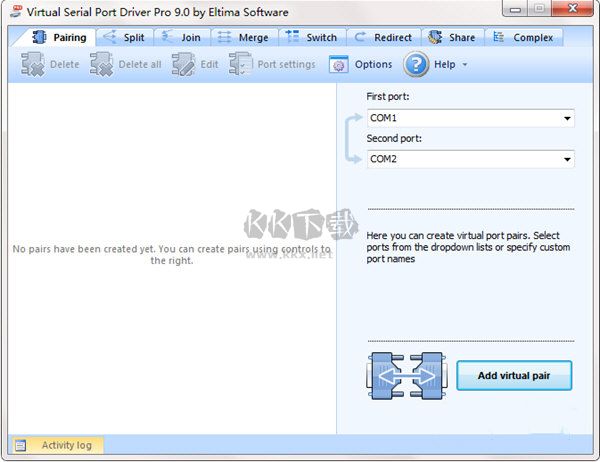Click the Delete all label

pyautogui.click(x=140, y=64)
